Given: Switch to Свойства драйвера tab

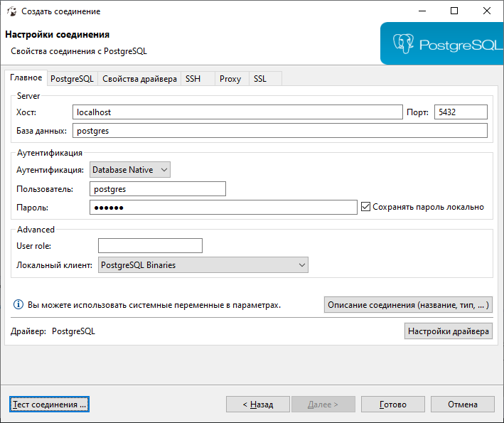Looking at the screenshot, I should [139, 79].
